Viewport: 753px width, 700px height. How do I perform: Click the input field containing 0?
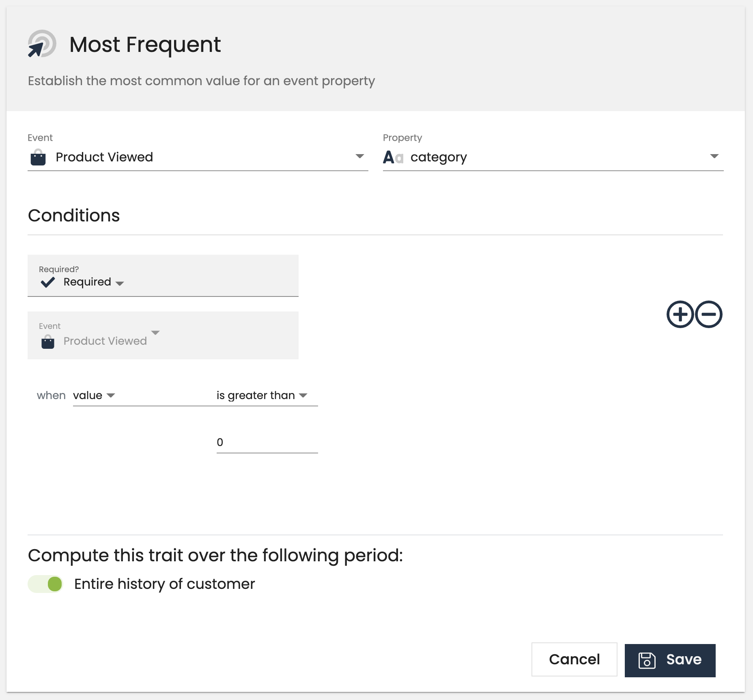click(267, 442)
